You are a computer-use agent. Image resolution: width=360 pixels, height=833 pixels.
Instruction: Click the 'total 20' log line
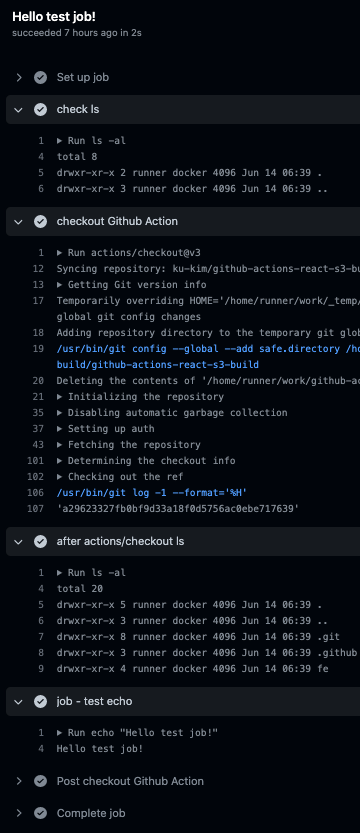[80, 589]
